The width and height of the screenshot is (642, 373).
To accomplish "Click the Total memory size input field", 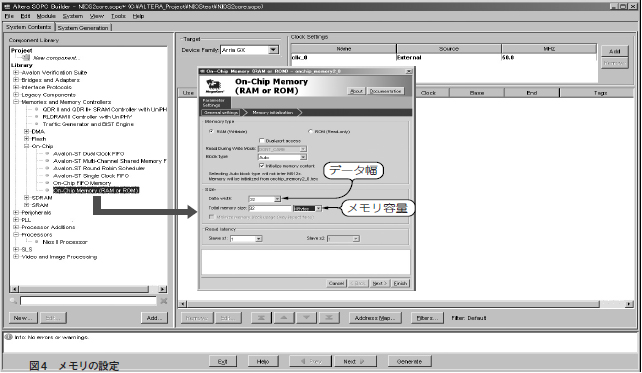I will coord(270,208).
